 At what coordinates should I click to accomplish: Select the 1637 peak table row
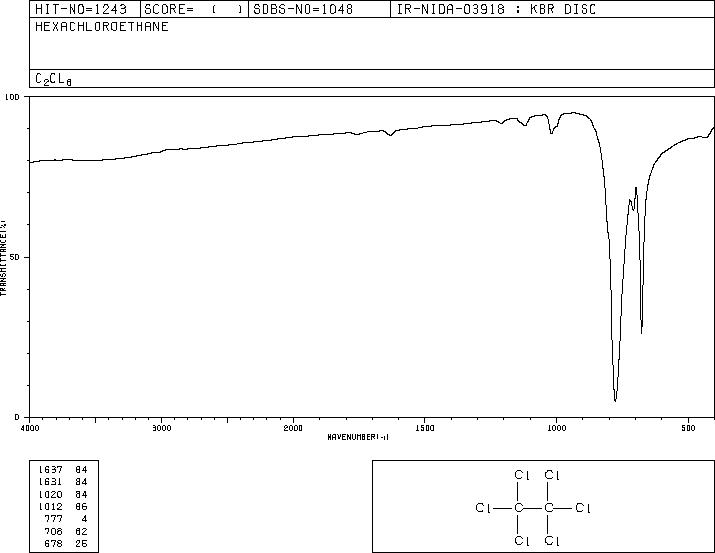tap(63, 469)
